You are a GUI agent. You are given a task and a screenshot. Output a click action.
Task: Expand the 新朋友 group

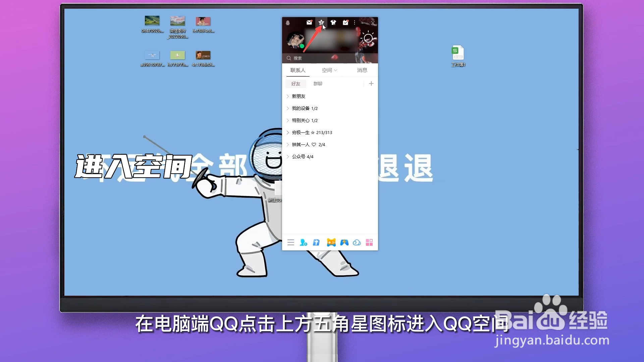point(330,96)
